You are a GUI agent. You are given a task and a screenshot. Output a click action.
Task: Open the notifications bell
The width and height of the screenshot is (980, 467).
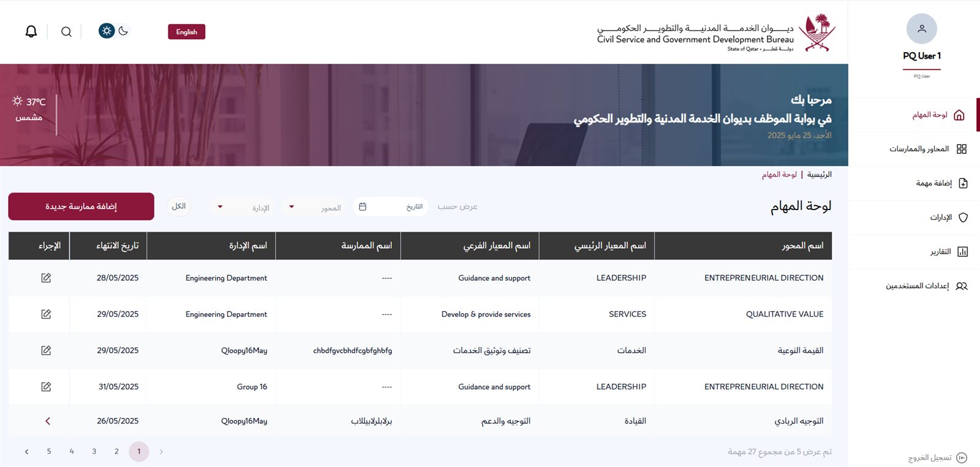click(31, 31)
